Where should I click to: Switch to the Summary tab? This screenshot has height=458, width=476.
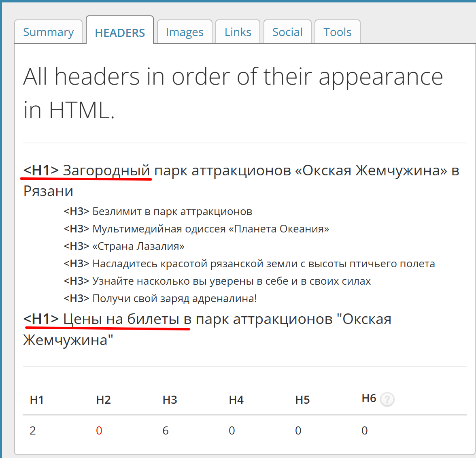[x=49, y=32]
